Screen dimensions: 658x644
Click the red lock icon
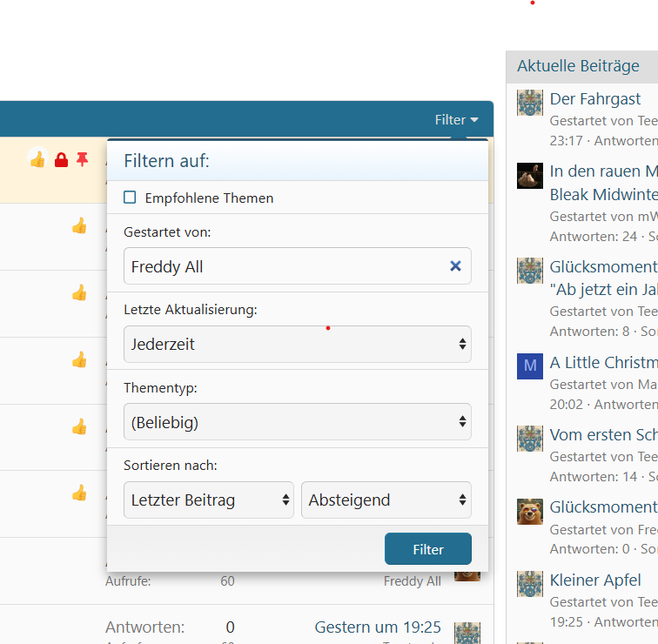point(61,160)
